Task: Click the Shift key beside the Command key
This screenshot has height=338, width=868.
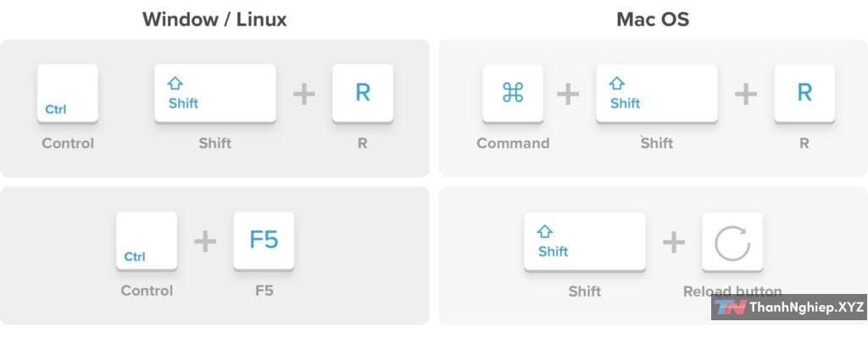Action: click(657, 93)
